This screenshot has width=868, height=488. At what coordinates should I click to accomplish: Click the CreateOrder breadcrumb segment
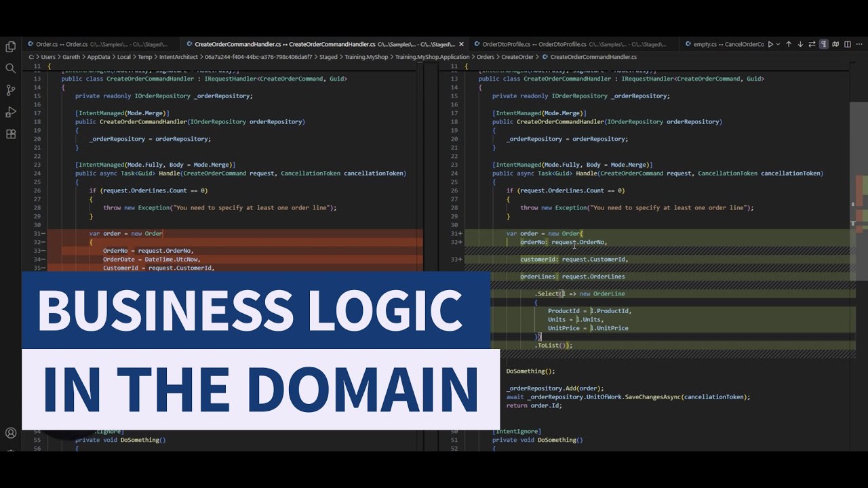[x=517, y=57]
